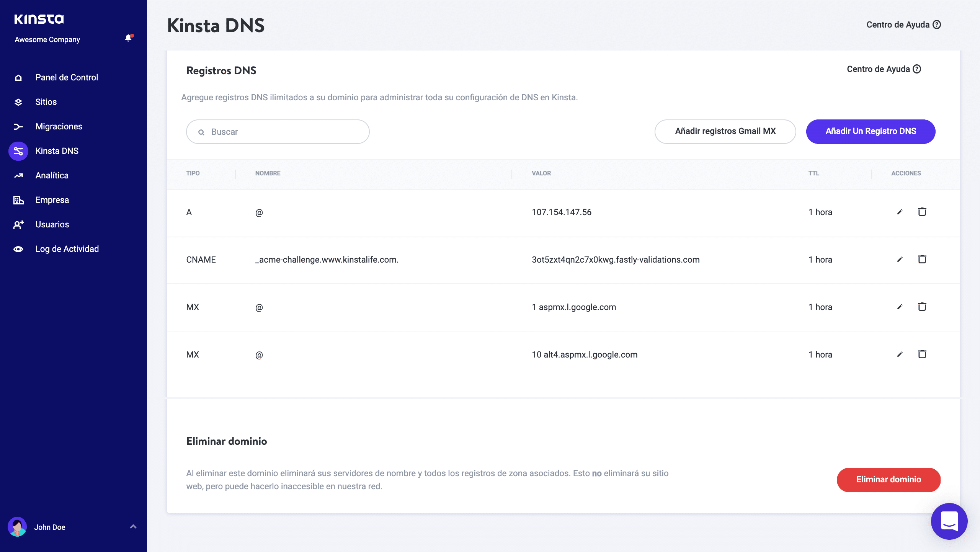980x552 pixels.
Task: Edit the A record with the pencil icon
Action: [x=900, y=212]
